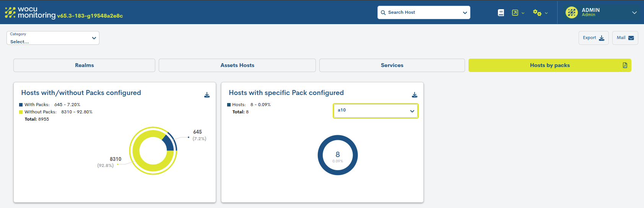Open the configuration gears menu

click(x=537, y=13)
